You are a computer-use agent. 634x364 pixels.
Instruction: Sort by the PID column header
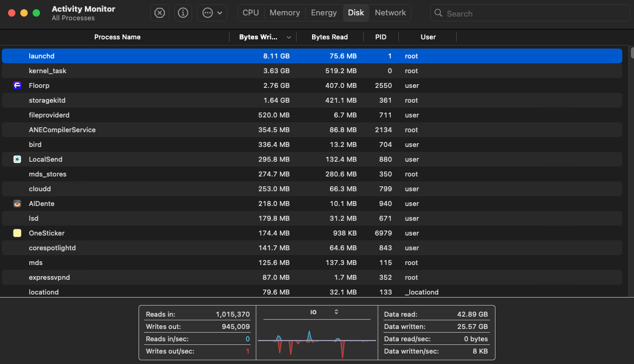coord(380,37)
